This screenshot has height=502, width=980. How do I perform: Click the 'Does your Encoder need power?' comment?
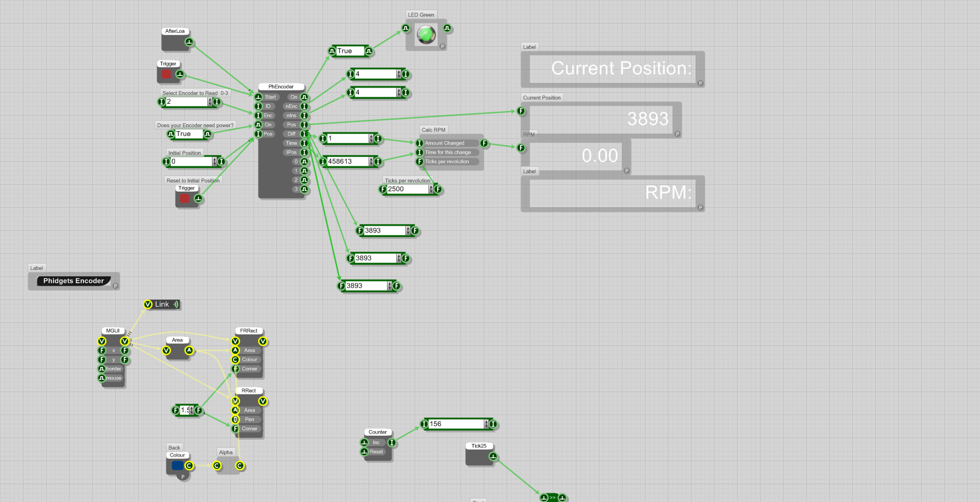point(195,126)
